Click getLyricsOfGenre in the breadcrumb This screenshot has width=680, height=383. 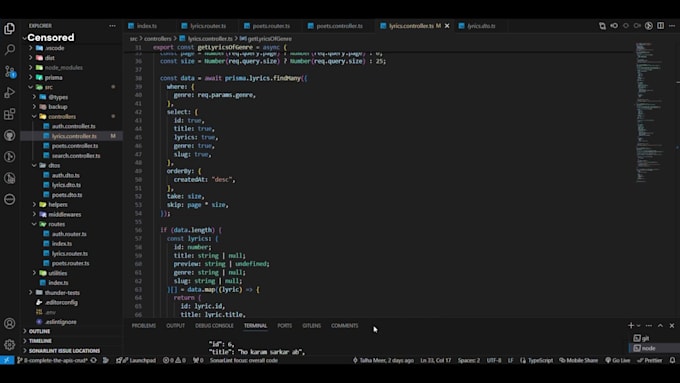(269, 39)
